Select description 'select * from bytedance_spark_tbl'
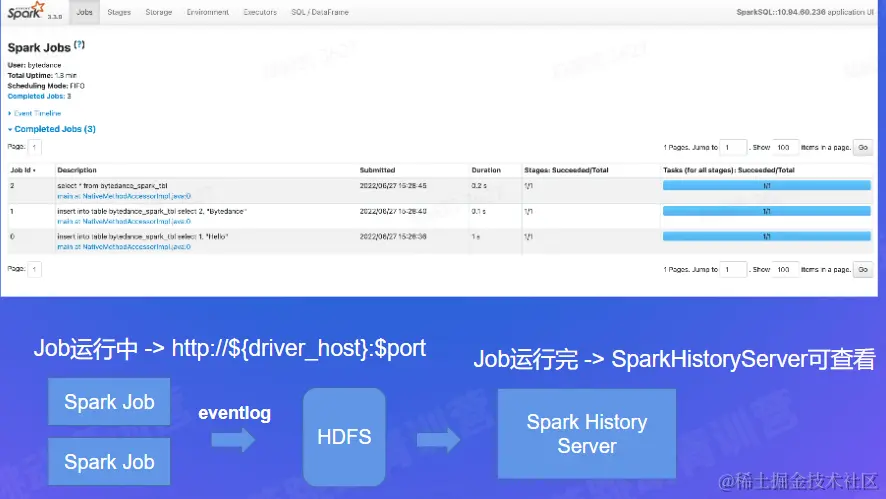Viewport: 886px width, 499px height. click(112, 185)
